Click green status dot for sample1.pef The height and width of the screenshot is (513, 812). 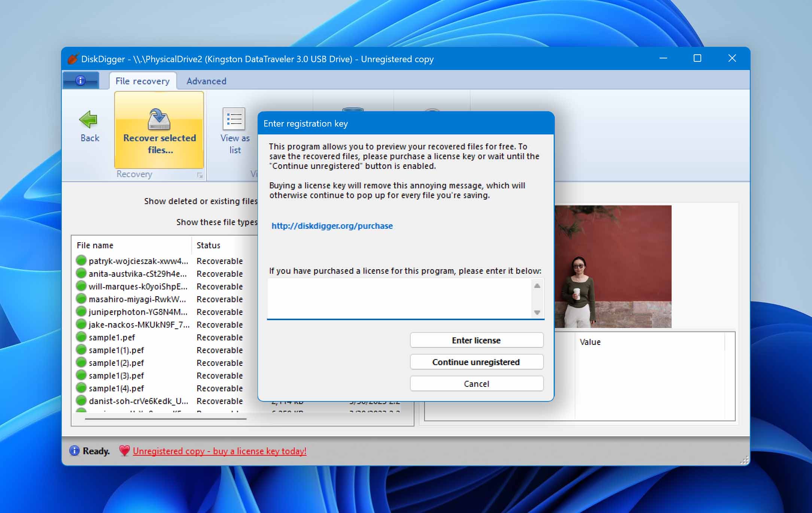tap(81, 337)
